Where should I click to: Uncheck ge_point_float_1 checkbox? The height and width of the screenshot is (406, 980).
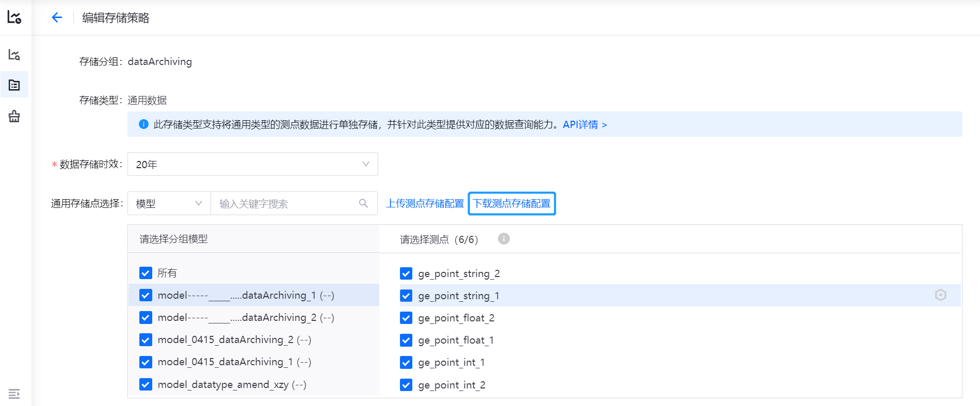click(406, 340)
